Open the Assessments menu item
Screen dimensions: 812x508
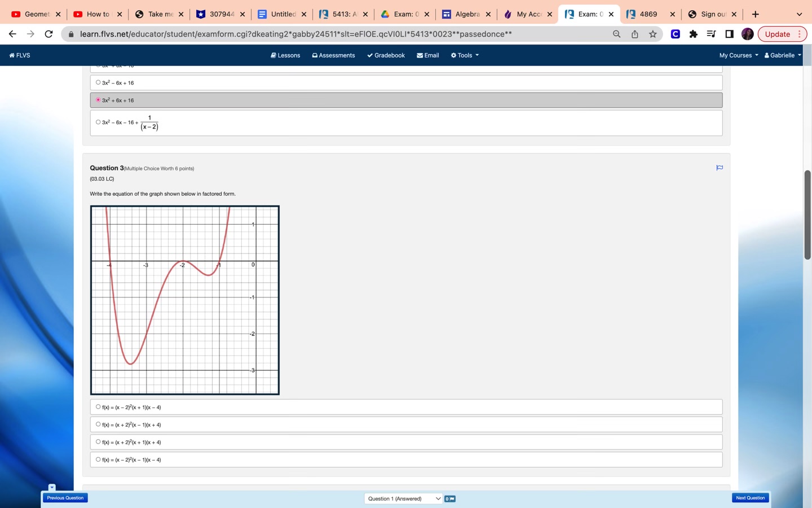[333, 55]
